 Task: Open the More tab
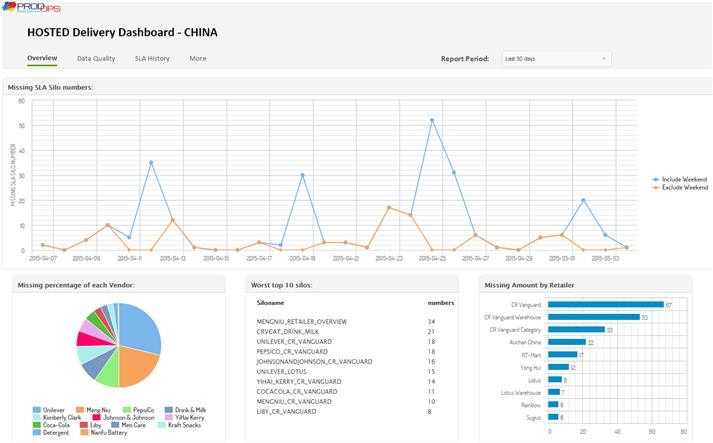[x=198, y=59]
